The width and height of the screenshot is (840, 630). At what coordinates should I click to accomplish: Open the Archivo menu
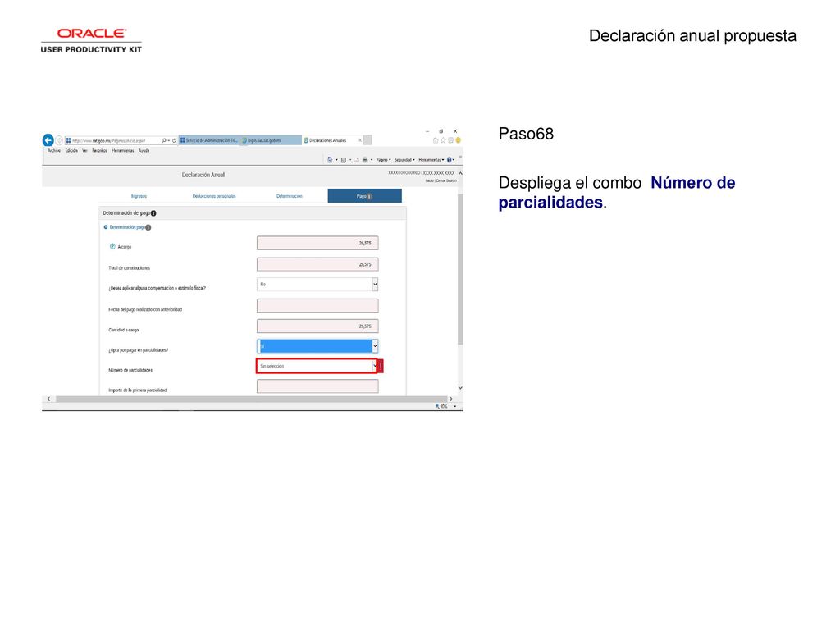54,151
